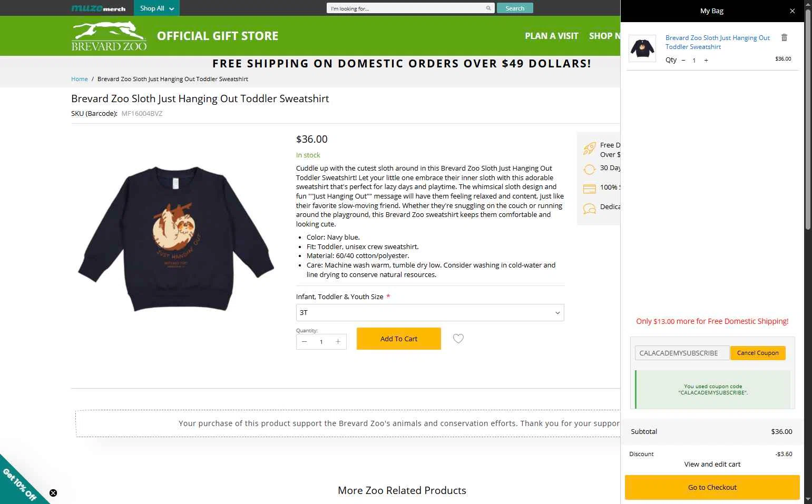
Task: Click the sweatshirt thumbnail in bag
Action: (643, 48)
